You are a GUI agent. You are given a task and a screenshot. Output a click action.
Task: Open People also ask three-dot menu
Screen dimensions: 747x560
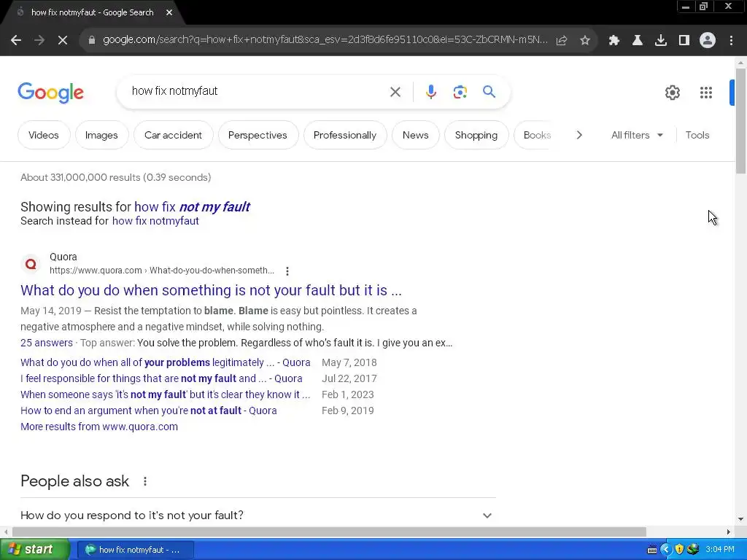[x=145, y=481]
